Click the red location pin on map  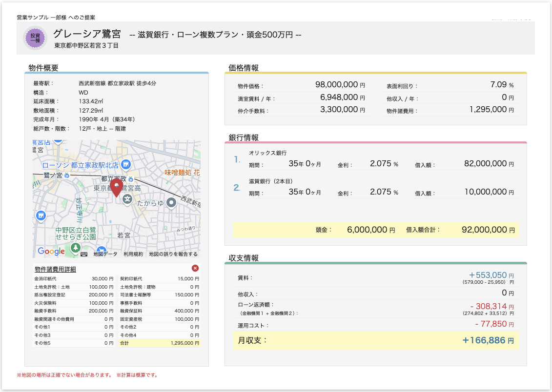point(117,188)
